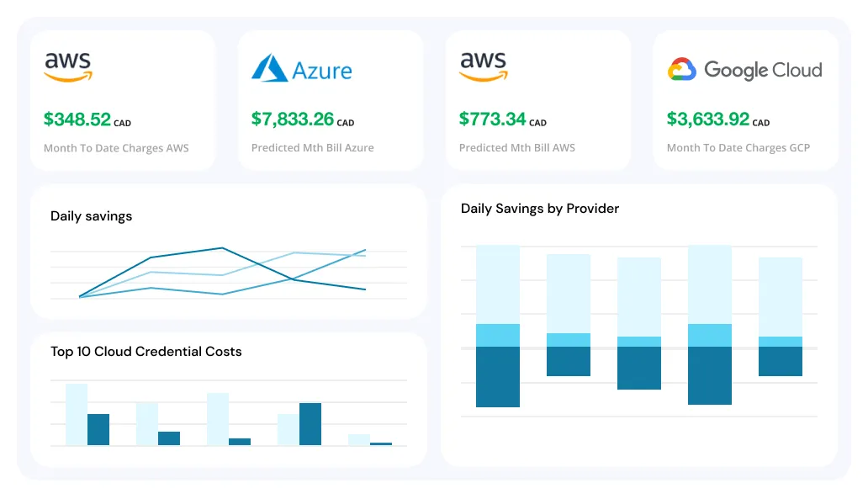Click the peak of the dark line in Daily savings
Viewport: 868px width, 499px height.
coord(220,249)
